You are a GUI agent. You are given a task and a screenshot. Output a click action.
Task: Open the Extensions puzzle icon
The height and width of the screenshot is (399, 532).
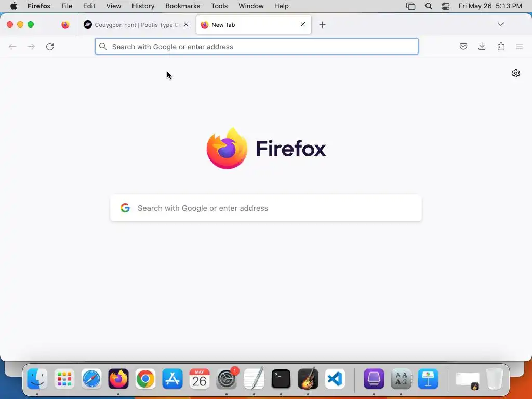pos(501,46)
